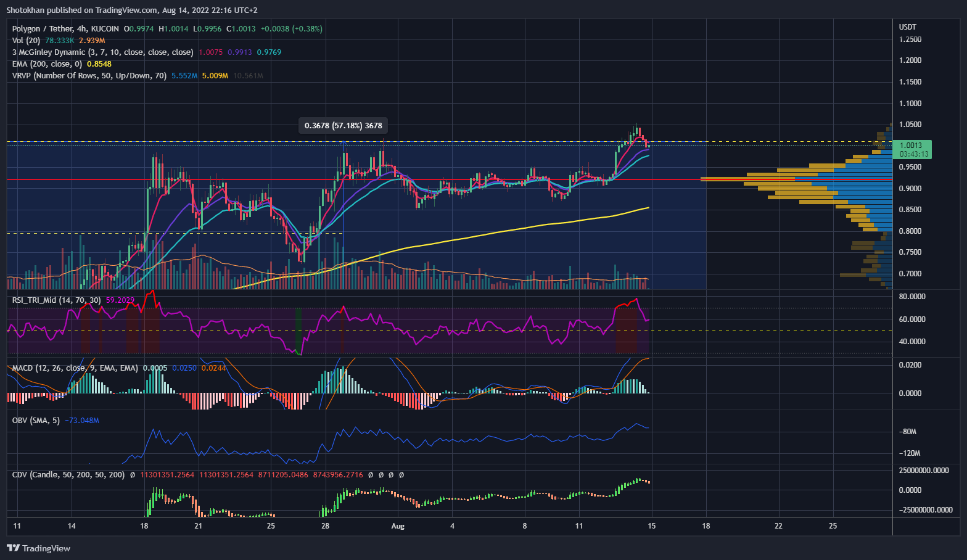Click the 21 date on the time axis

[198, 526]
